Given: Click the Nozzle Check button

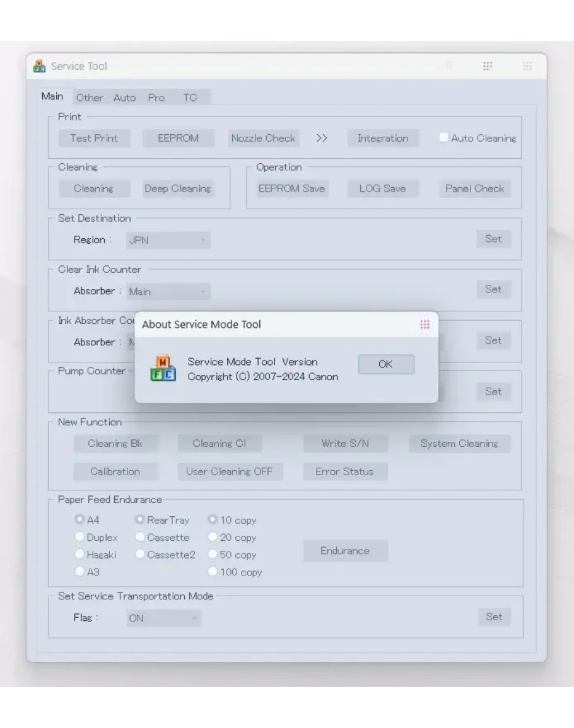Looking at the screenshot, I should pyautogui.click(x=263, y=138).
